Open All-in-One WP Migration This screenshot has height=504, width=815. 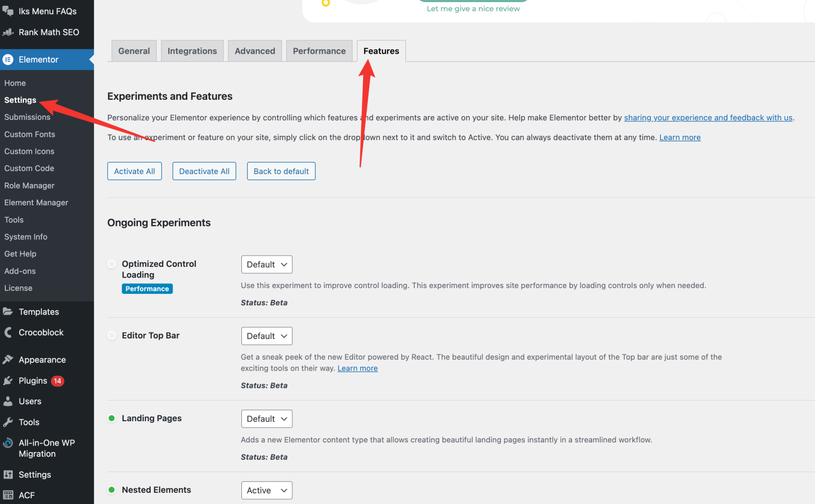47,448
